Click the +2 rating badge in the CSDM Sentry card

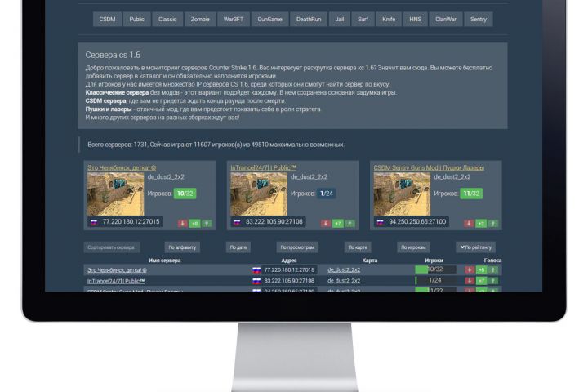click(481, 224)
